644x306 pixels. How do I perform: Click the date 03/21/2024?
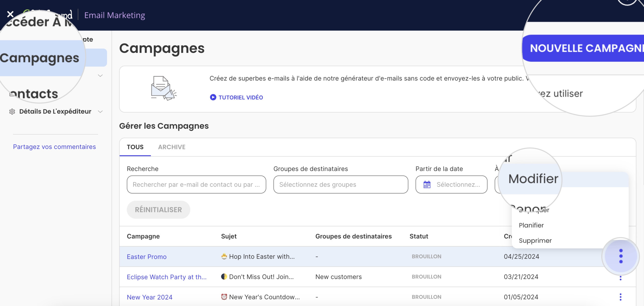(521, 277)
